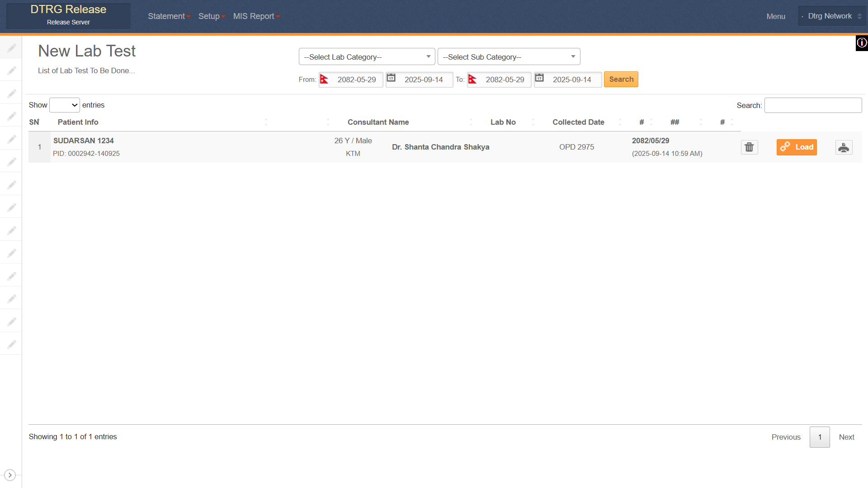The image size is (868, 488).
Task: Open the To English date calendar icon
Action: click(x=539, y=78)
